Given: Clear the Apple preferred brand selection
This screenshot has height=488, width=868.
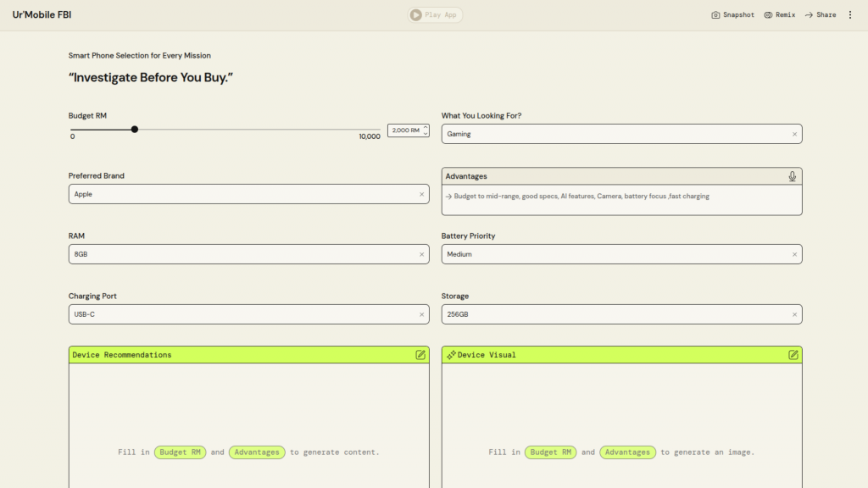Looking at the screenshot, I should pyautogui.click(x=421, y=194).
